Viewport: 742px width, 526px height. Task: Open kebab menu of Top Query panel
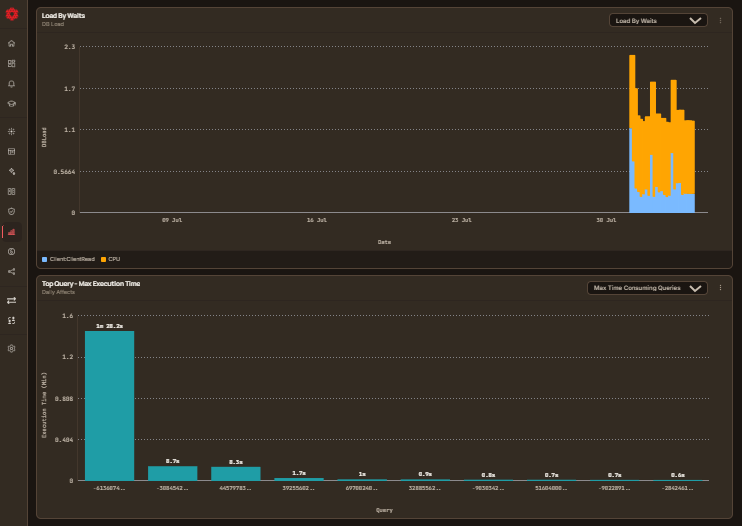tap(720, 288)
